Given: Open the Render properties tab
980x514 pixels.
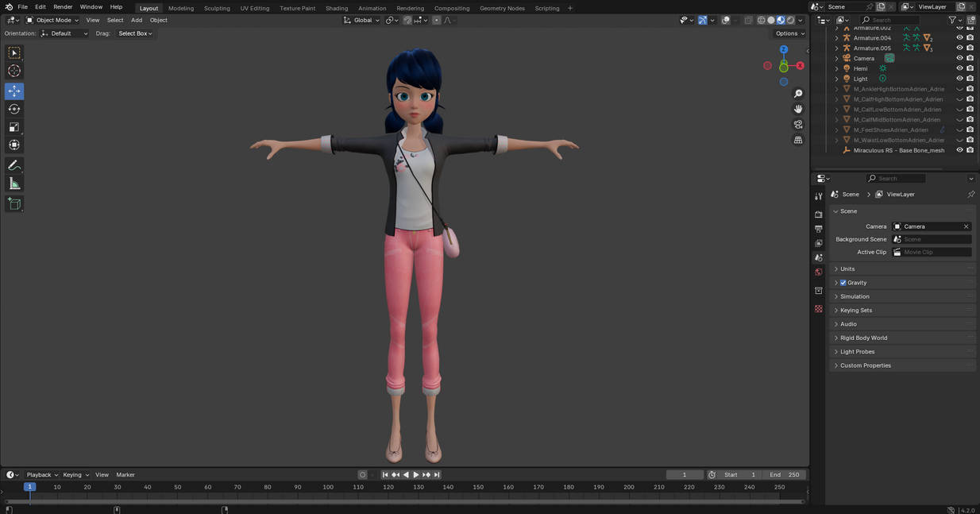Looking at the screenshot, I should coord(819,214).
